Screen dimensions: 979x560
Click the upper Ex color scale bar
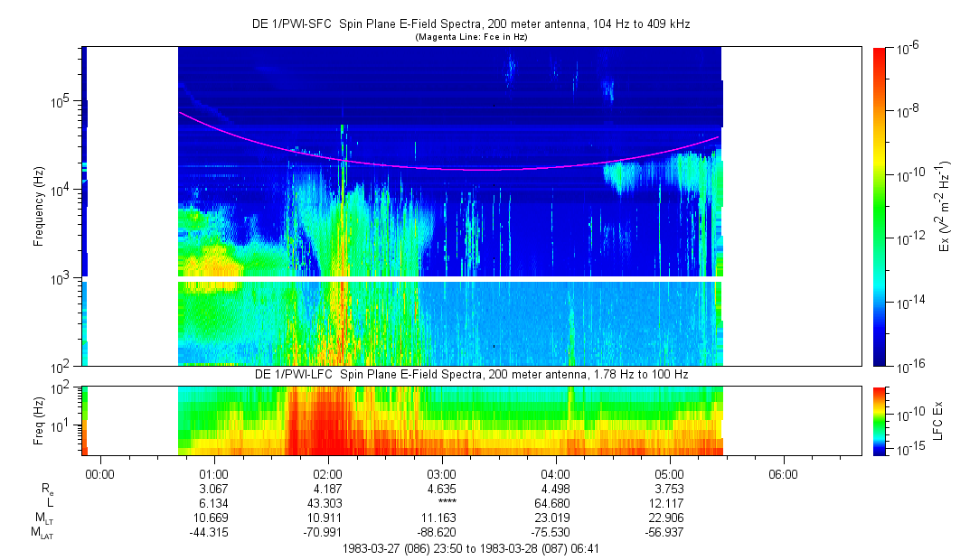[880, 207]
